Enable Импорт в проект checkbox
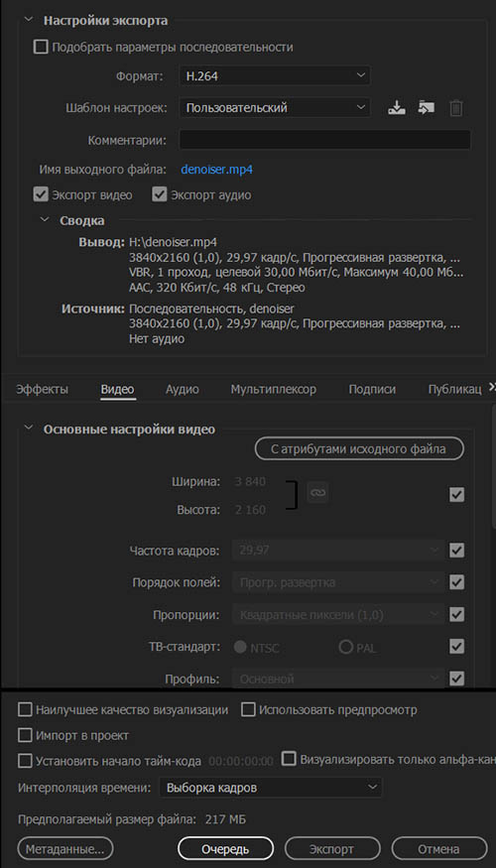The image size is (496, 868). tap(26, 736)
